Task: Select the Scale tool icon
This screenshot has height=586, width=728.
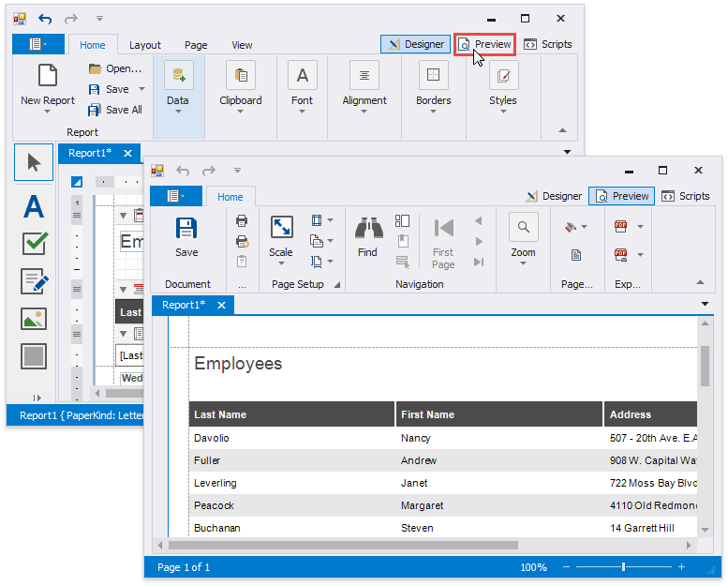Action: point(281,228)
